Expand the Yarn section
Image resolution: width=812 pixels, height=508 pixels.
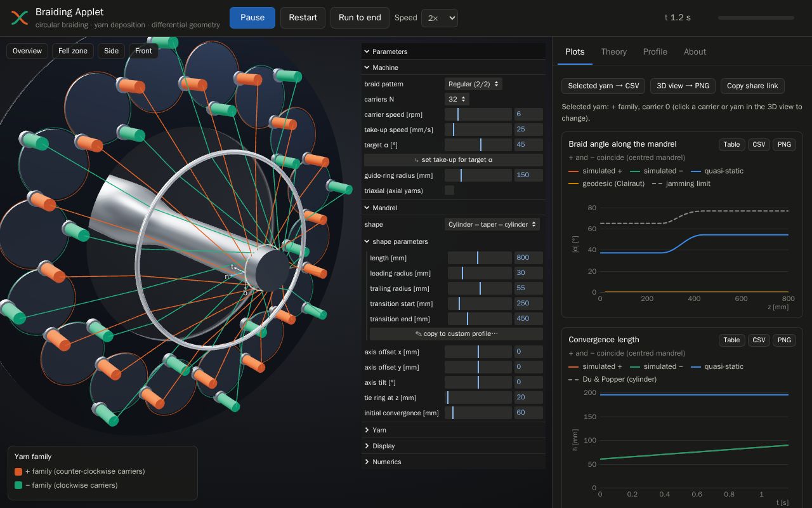click(x=453, y=430)
